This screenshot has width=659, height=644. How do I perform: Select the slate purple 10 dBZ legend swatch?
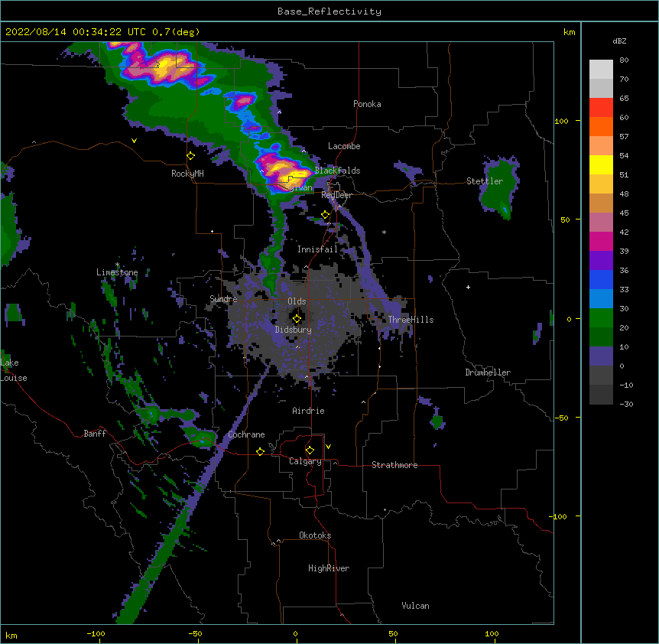point(601,356)
